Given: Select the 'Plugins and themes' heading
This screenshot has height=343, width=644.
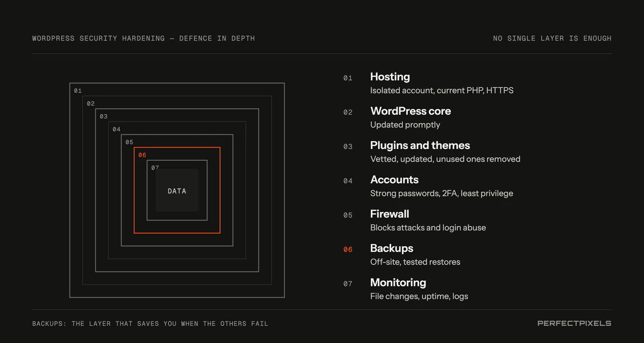Looking at the screenshot, I should coord(420,146).
